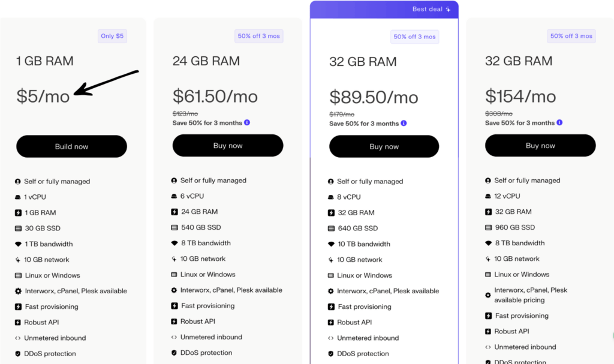
Task: Click the person icon beside Self or fully managed
Action: click(19, 181)
